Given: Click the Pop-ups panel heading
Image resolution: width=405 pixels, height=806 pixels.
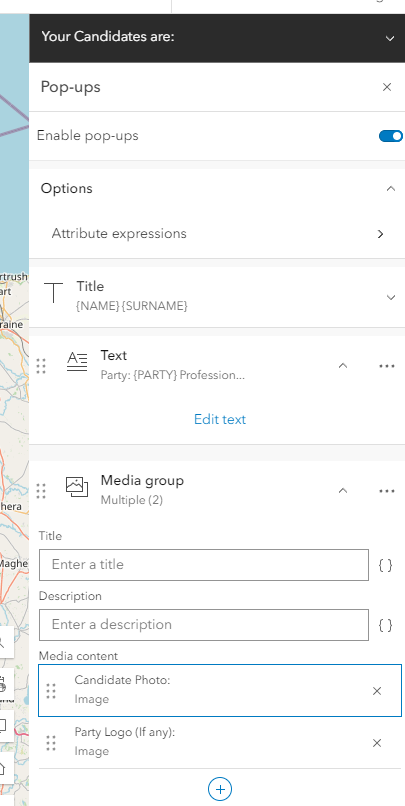Looking at the screenshot, I should pos(70,87).
